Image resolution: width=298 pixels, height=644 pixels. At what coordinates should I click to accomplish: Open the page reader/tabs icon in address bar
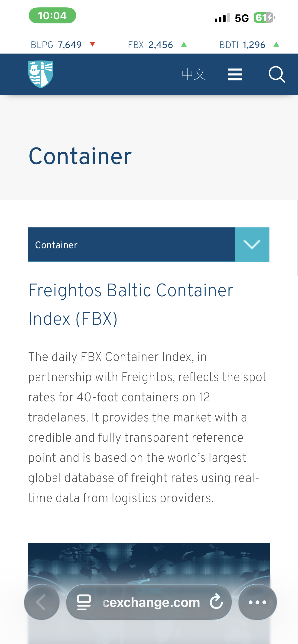pos(84,602)
